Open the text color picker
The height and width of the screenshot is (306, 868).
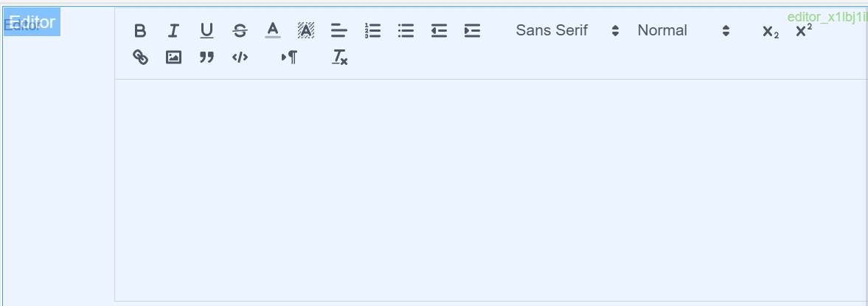[273, 31]
